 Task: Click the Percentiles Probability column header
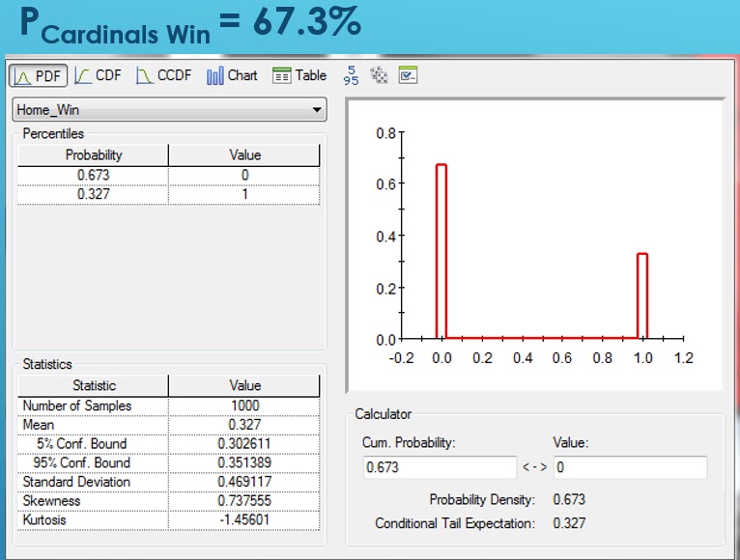pos(94,155)
